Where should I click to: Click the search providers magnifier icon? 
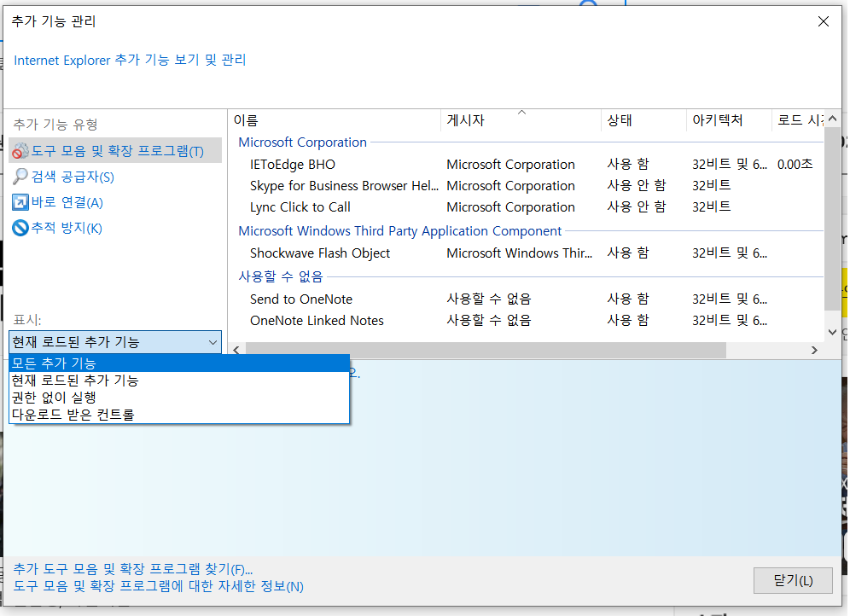(20, 177)
